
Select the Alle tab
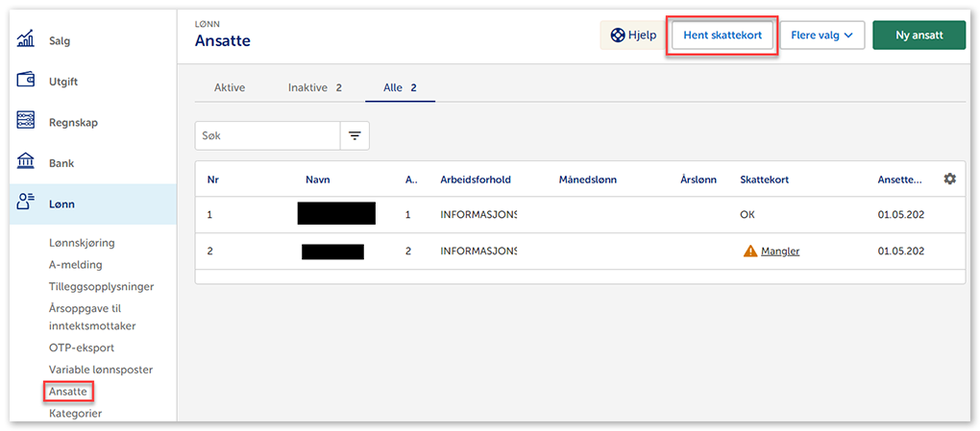[x=400, y=87]
